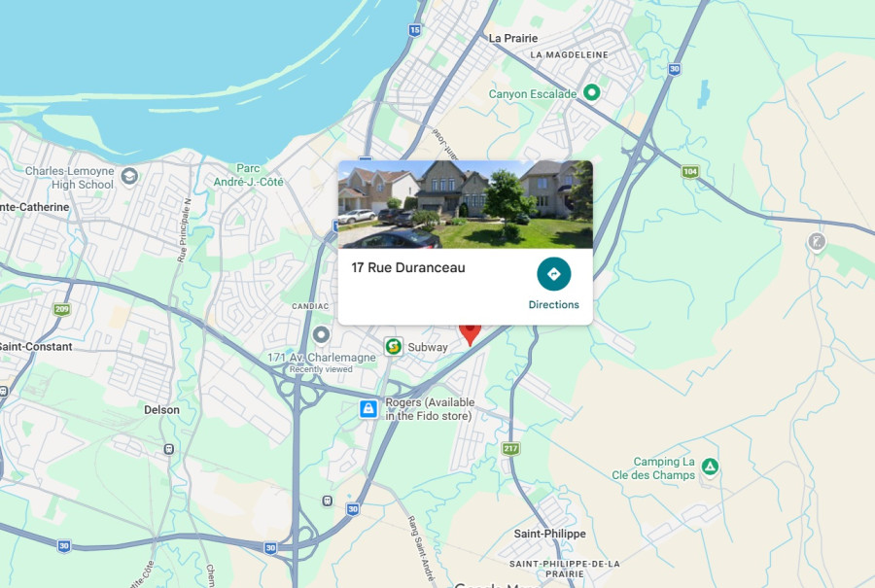Screen dimensions: 875x588
Task: Click the Directions text label
Action: click(553, 304)
